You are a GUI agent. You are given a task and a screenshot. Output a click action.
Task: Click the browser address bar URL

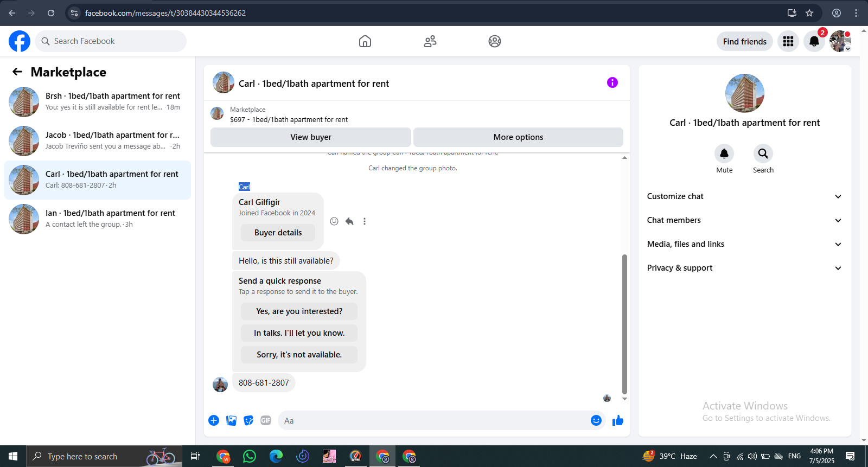point(165,13)
